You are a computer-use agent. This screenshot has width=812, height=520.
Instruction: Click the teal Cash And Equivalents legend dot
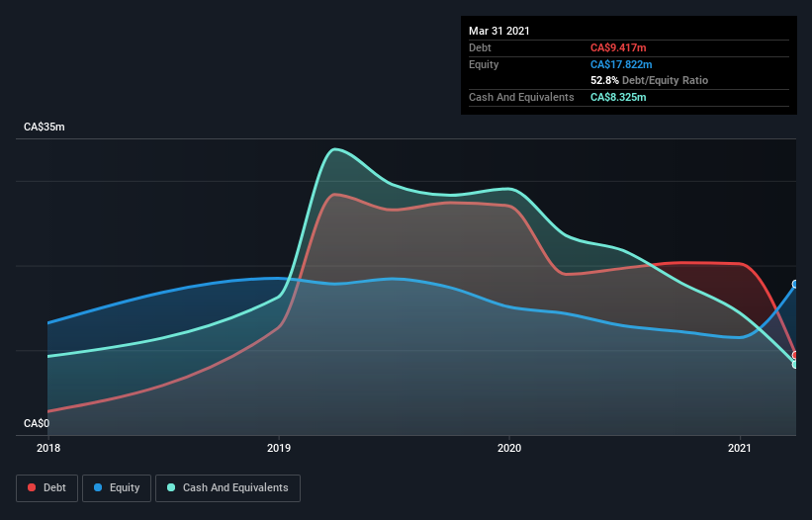[171, 487]
